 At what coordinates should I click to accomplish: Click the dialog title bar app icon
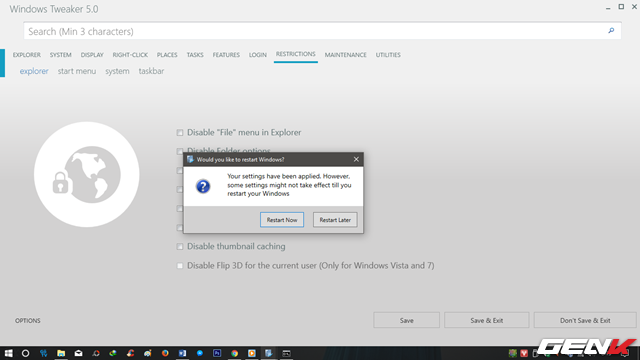(x=190, y=159)
